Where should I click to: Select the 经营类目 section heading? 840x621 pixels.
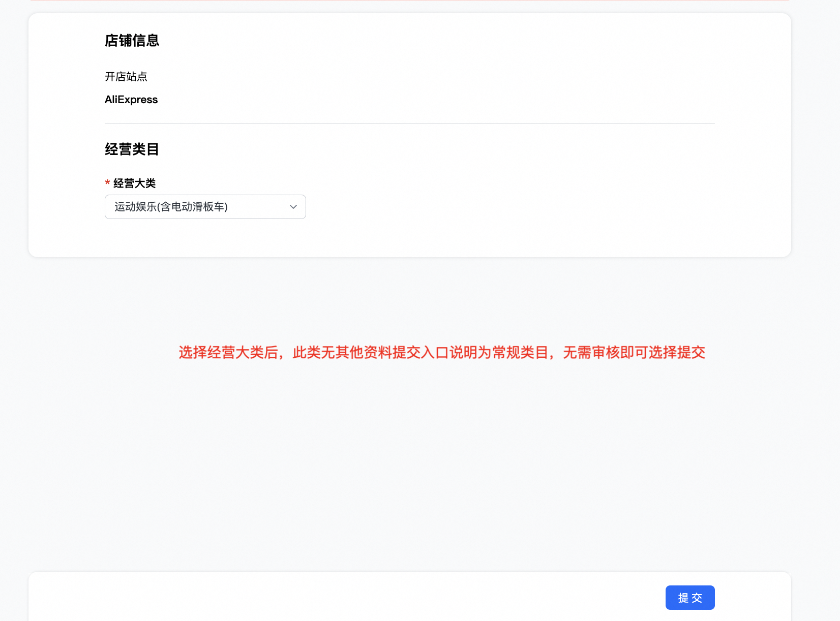(x=132, y=149)
